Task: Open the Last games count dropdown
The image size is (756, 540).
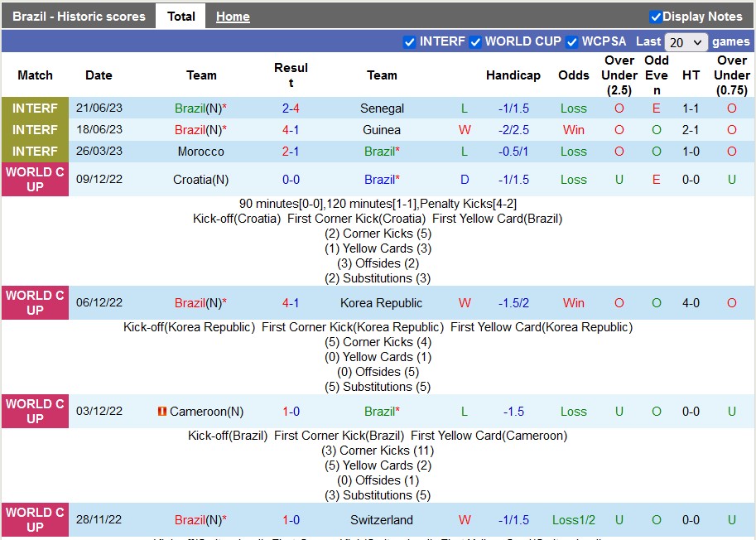Action: pos(686,42)
